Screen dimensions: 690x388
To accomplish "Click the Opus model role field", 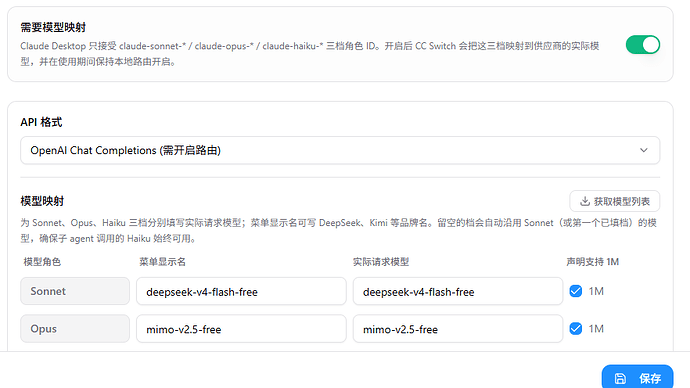I will coord(75,329).
